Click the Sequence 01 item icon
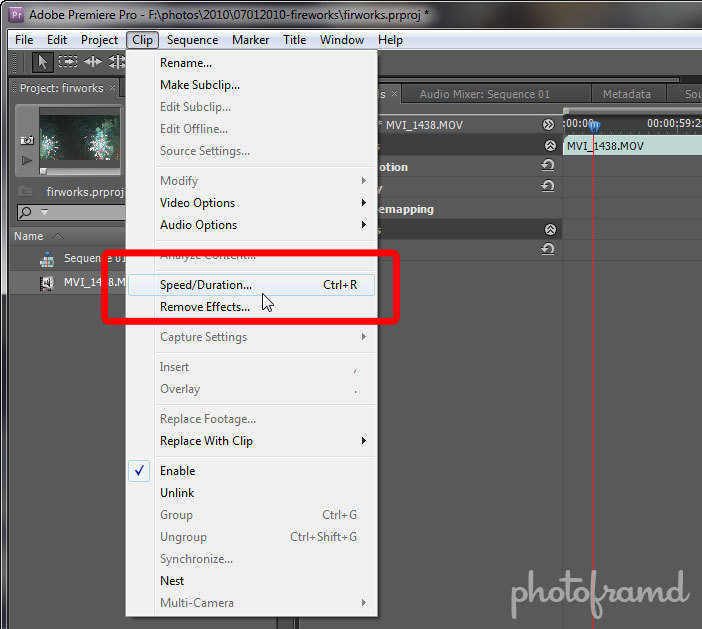This screenshot has height=629, width=702. (x=47, y=259)
